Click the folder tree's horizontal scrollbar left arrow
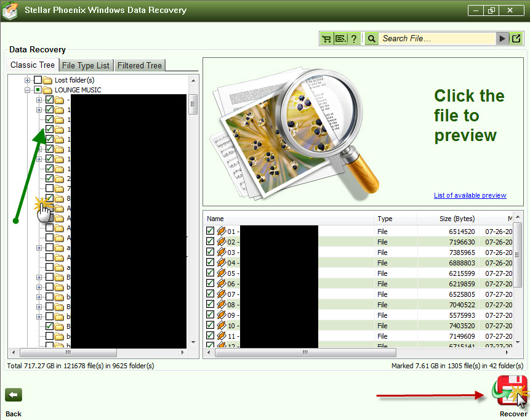 pyautogui.click(x=14, y=352)
